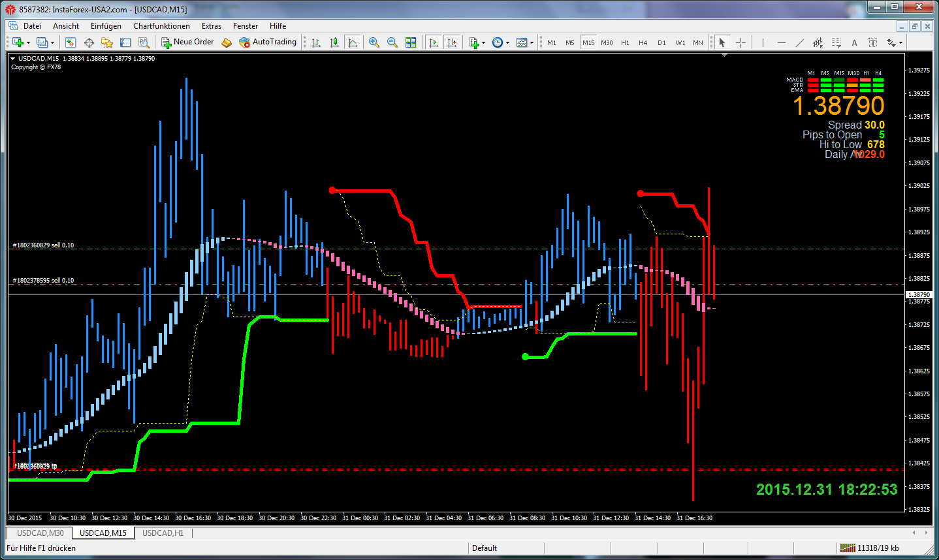Switch timeframe to M1
The image size is (939, 560).
tap(552, 42)
